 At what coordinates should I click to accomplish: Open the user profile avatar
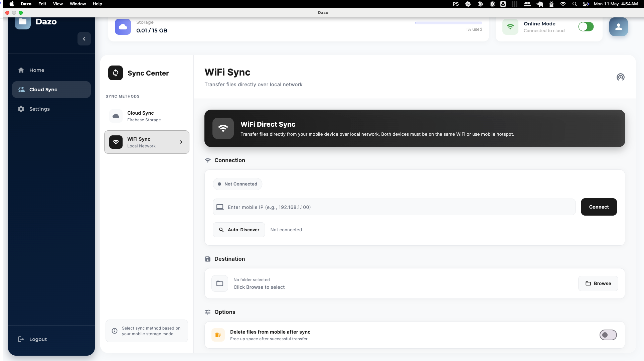(618, 27)
